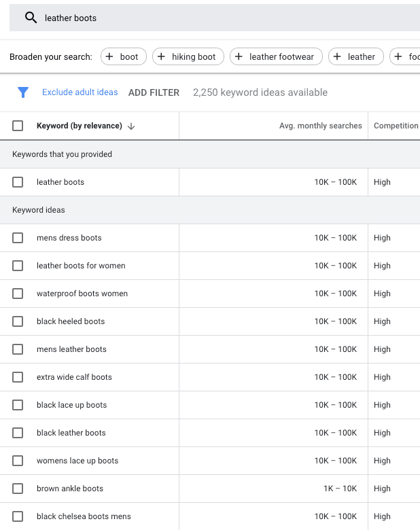Sort by Avg. monthly searches column

pos(320,126)
